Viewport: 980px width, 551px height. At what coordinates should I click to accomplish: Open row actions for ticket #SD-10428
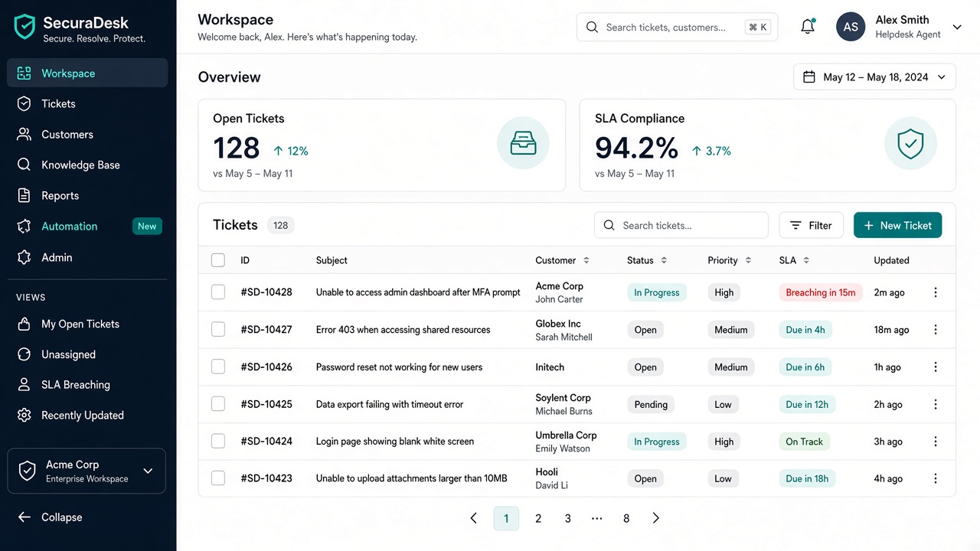pos(935,292)
